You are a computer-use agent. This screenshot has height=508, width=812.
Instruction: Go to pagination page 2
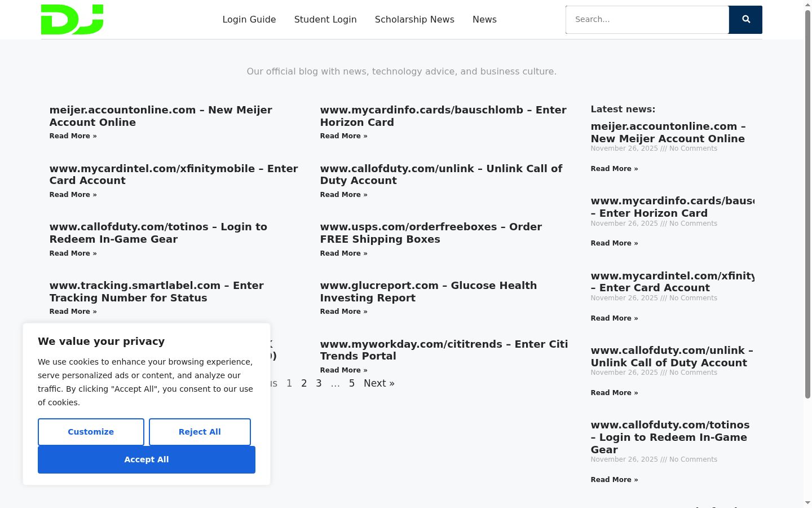tap(304, 383)
